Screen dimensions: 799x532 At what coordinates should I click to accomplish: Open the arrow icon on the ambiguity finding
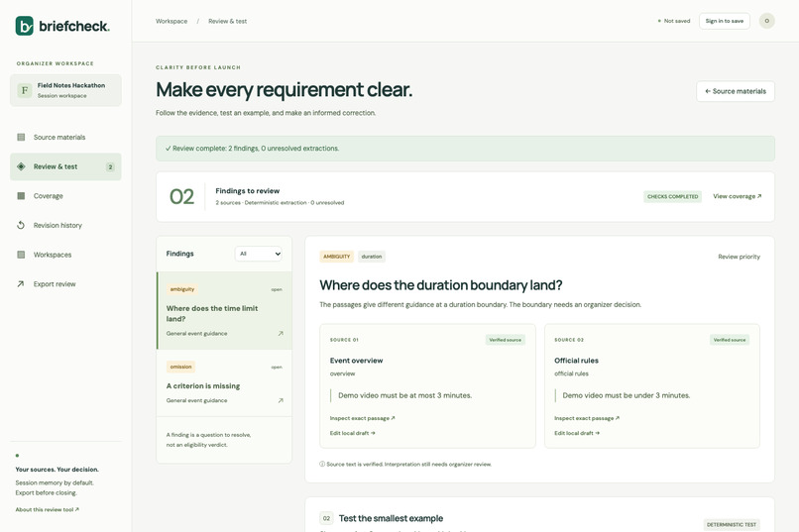[281, 334]
